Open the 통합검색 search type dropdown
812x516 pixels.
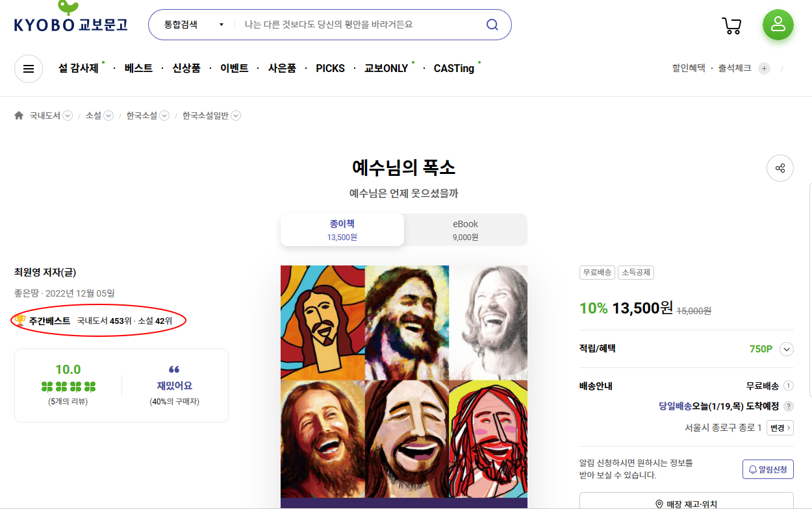point(194,25)
